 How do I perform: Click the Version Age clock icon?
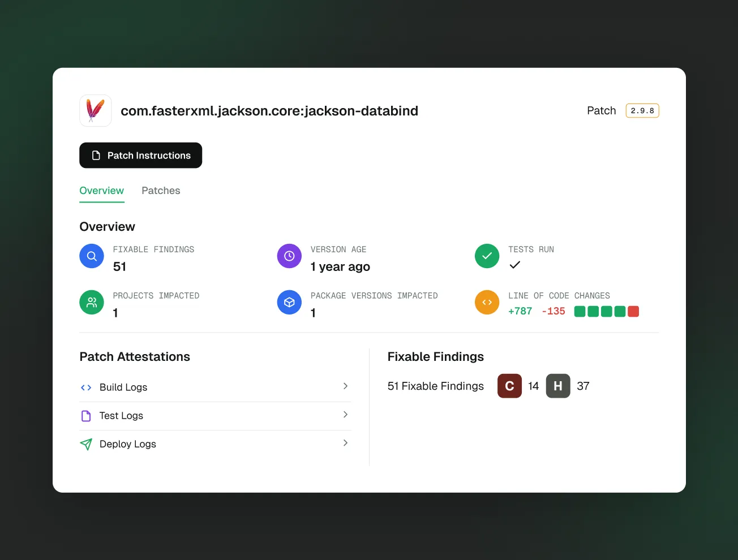[289, 256]
